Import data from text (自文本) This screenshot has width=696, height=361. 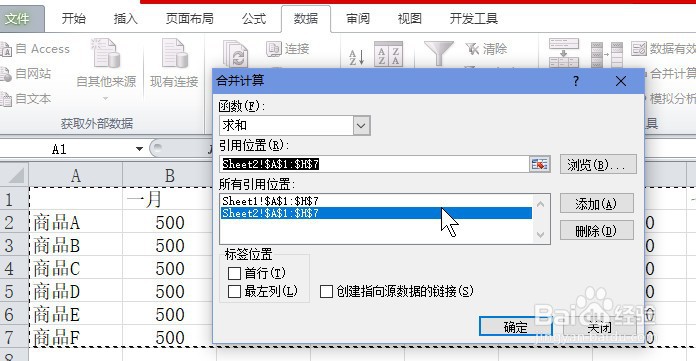tap(26, 99)
